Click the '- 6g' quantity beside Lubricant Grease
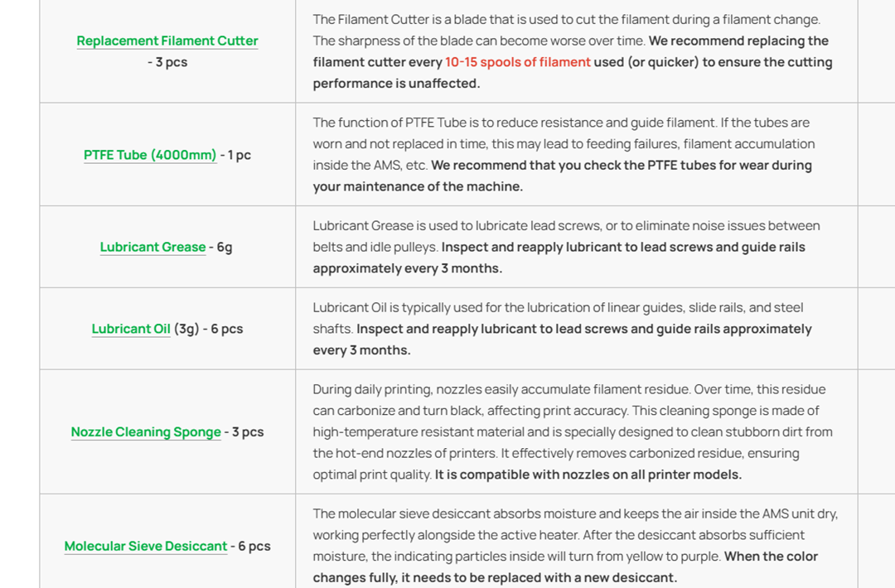Viewport: 895px width, 588px height. point(221,247)
